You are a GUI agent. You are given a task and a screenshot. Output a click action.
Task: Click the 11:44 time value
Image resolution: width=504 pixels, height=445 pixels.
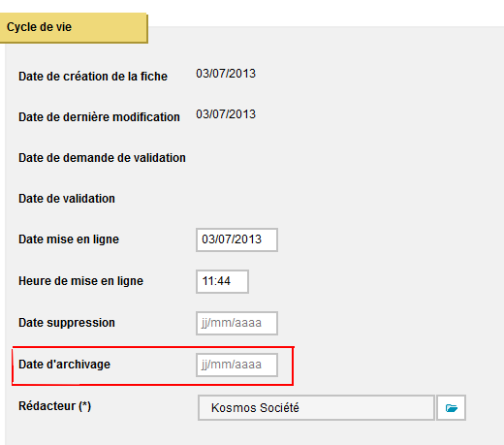(x=216, y=281)
